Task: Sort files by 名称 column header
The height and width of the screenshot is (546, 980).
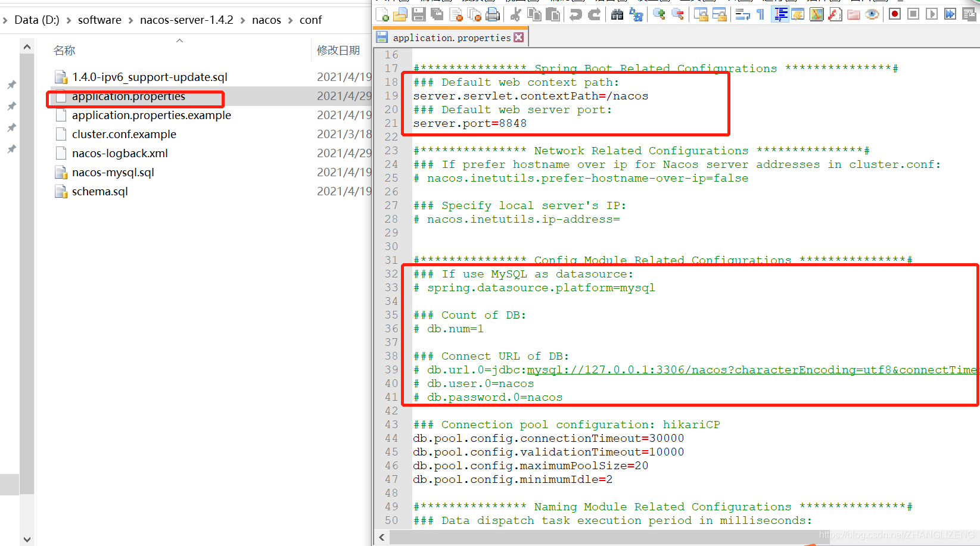Action: point(64,51)
